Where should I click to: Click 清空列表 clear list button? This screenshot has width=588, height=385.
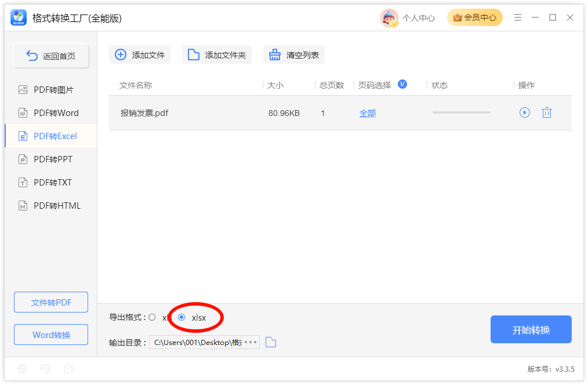[x=293, y=55]
